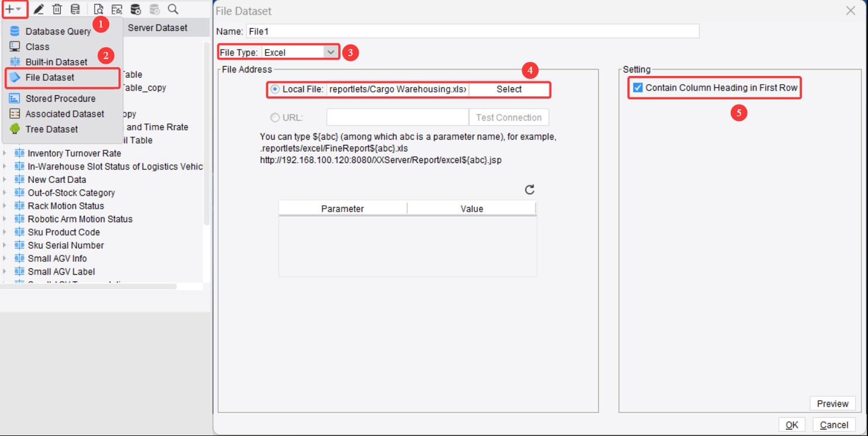This screenshot has width=868, height=436.
Task: Select the Sku Product Code dataset
Action: [x=64, y=232]
